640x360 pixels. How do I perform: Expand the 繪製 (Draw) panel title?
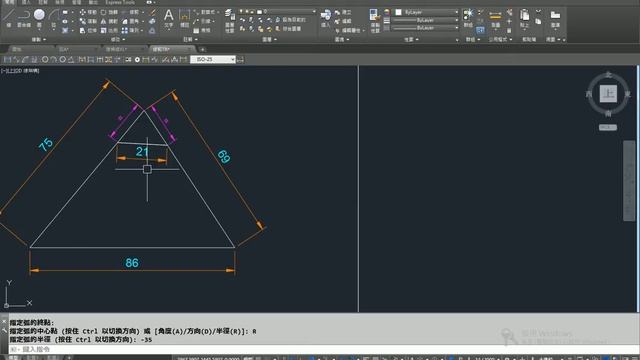click(x=39, y=40)
